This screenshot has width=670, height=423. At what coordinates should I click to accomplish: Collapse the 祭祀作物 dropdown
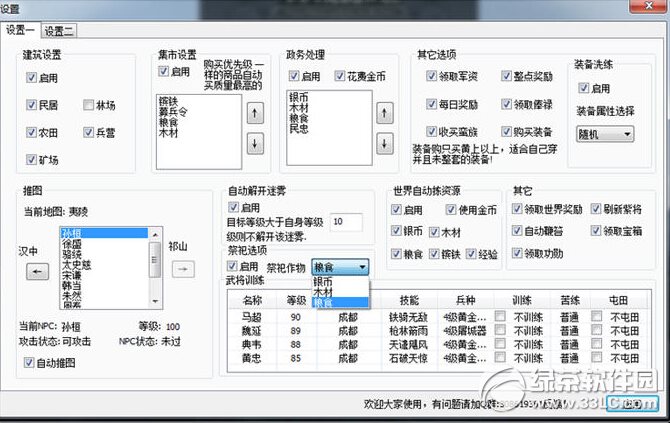362,267
